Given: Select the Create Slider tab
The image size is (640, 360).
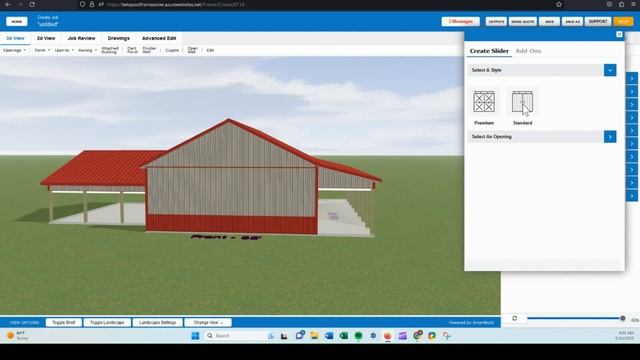Looking at the screenshot, I should click(x=489, y=51).
